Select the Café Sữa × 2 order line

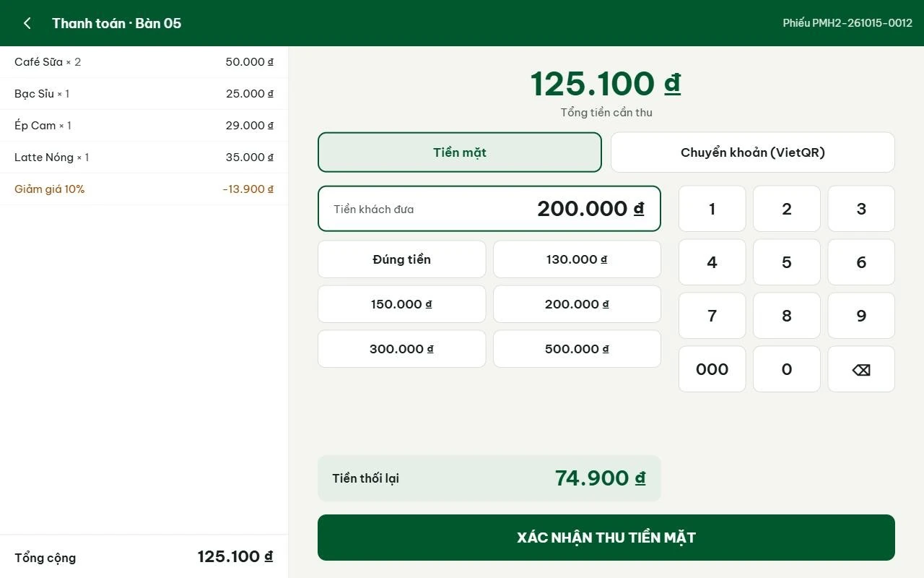(x=144, y=62)
